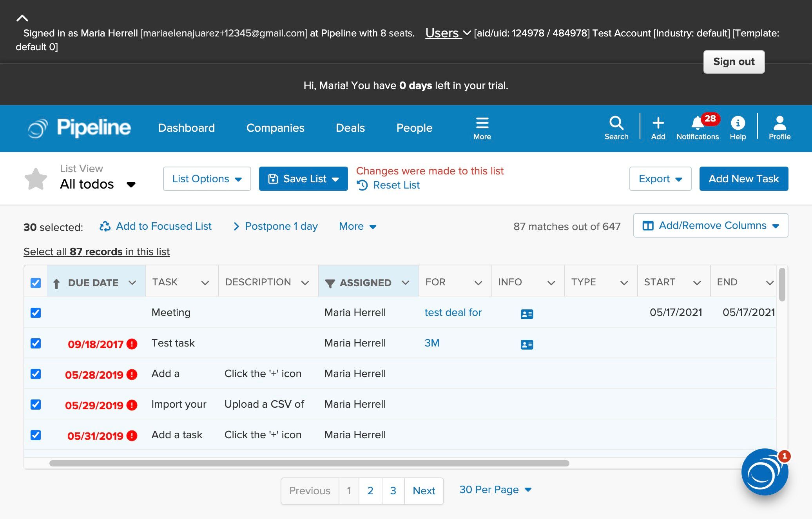The height and width of the screenshot is (519, 812).
Task: Click the Reset List link
Action: click(x=396, y=185)
